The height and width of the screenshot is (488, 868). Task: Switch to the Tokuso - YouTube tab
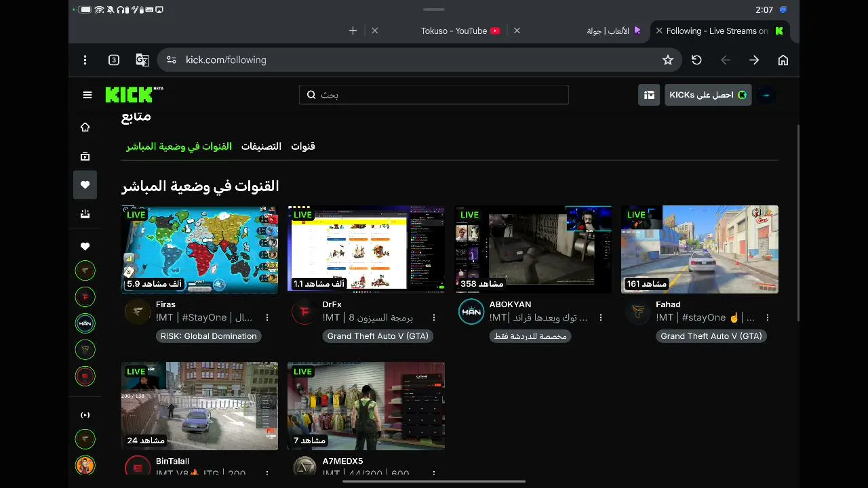click(x=454, y=30)
